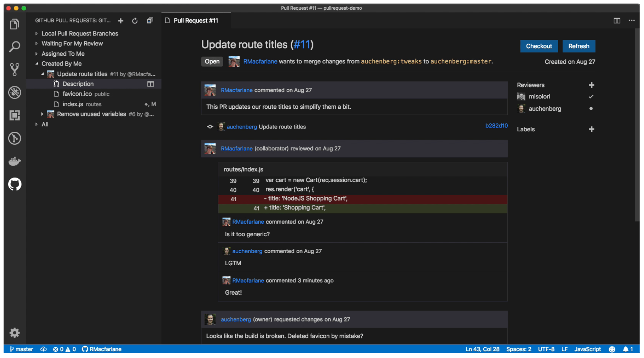Open the Debug view in activity bar
The image size is (644, 358).
[x=14, y=92]
